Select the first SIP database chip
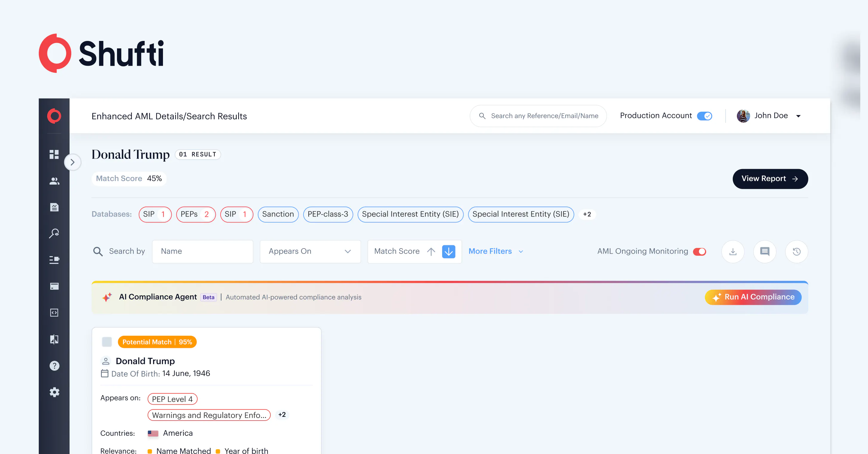This screenshot has width=868, height=454. click(x=155, y=214)
